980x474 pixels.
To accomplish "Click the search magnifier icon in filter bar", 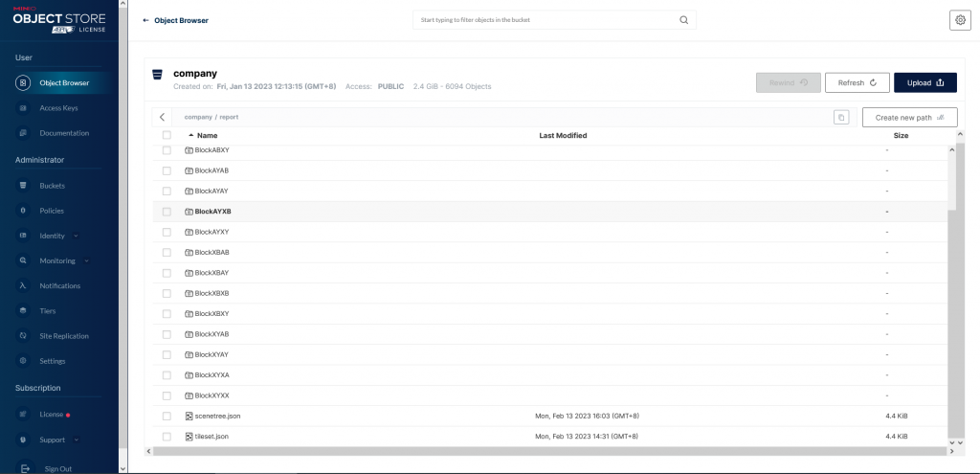I will [683, 20].
